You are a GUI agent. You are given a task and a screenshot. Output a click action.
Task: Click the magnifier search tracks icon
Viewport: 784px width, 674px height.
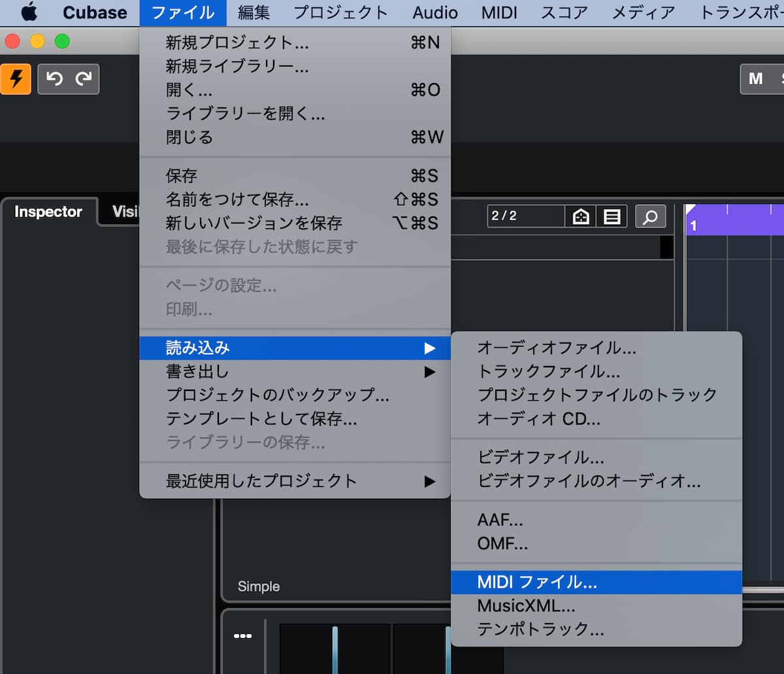click(x=650, y=216)
